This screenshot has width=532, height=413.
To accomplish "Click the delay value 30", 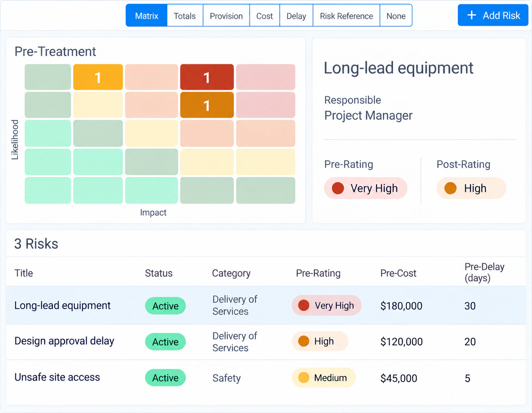I will (470, 306).
